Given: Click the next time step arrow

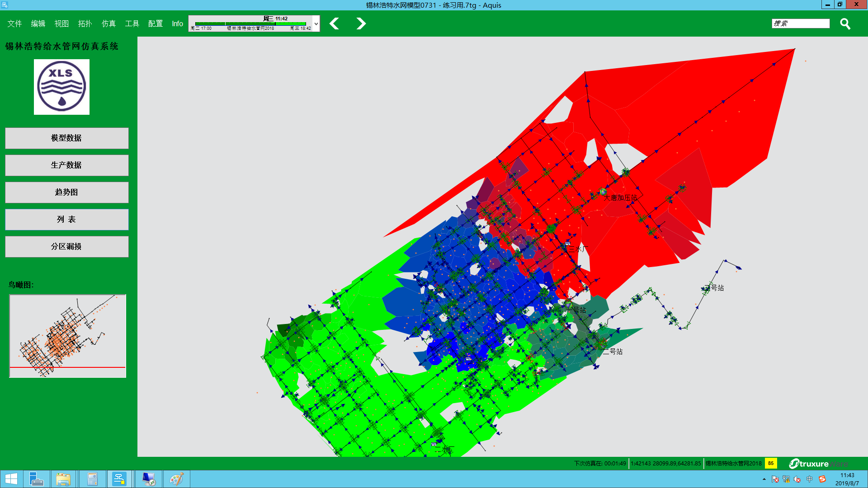Looking at the screenshot, I should pyautogui.click(x=360, y=23).
